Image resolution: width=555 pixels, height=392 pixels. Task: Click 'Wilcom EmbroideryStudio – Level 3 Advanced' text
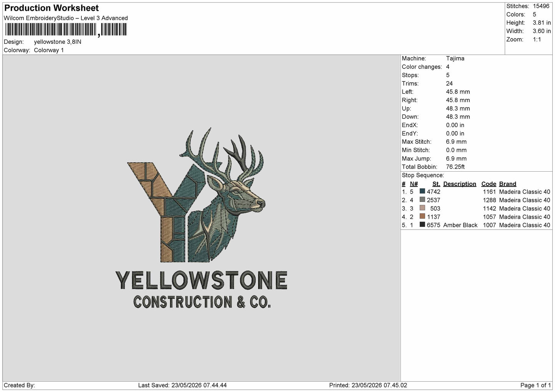click(66, 18)
